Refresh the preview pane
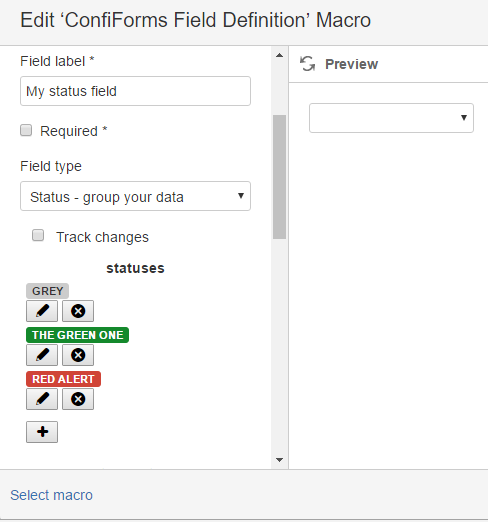Image resolution: width=488 pixels, height=522 pixels. (307, 64)
